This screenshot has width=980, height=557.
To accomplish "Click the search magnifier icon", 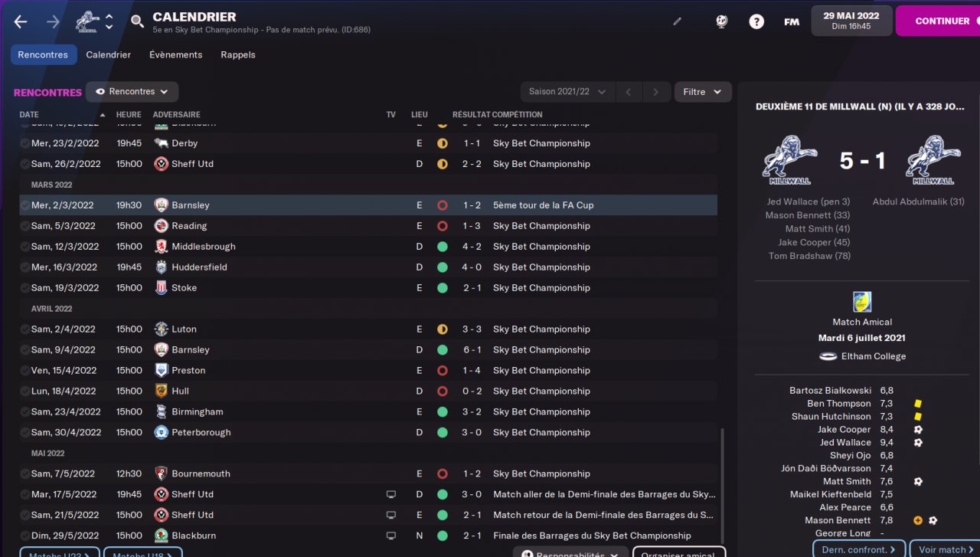I will [x=137, y=21].
